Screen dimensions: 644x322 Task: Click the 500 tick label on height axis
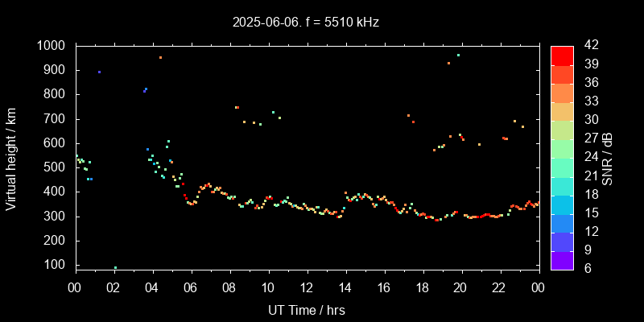(x=56, y=167)
